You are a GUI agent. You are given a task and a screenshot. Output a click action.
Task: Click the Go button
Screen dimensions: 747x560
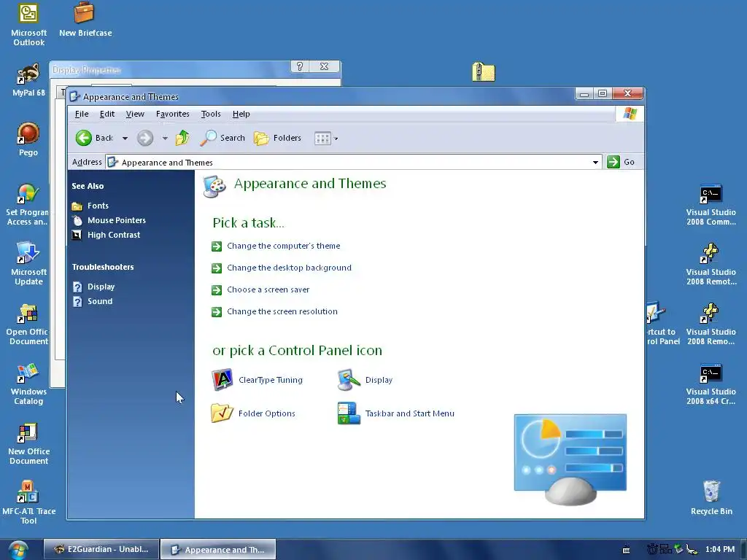(622, 162)
